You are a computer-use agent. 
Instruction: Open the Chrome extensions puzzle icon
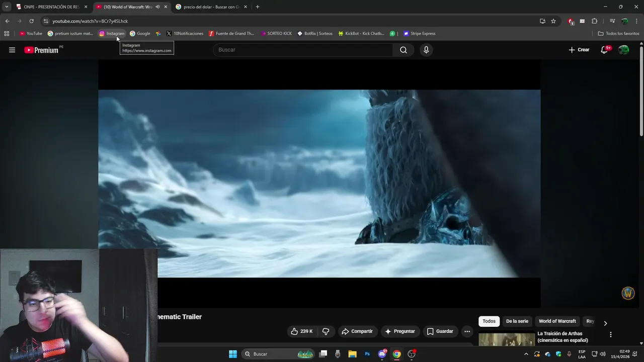point(595,21)
